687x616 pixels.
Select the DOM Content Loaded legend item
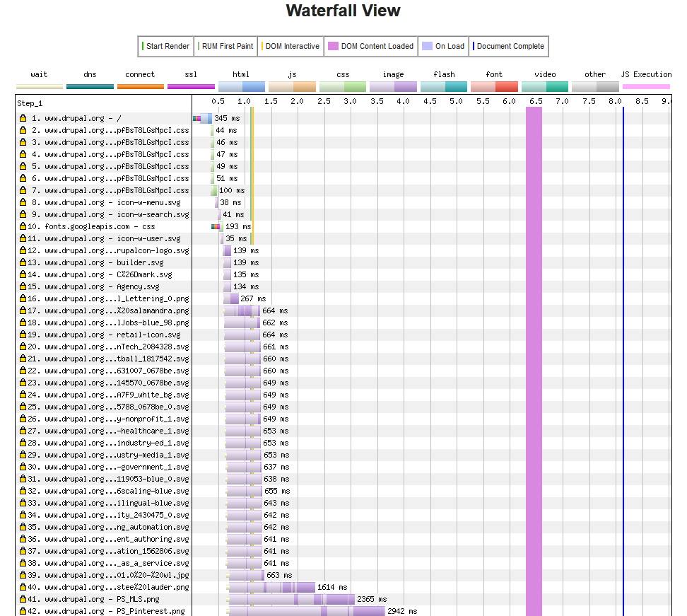click(x=371, y=47)
